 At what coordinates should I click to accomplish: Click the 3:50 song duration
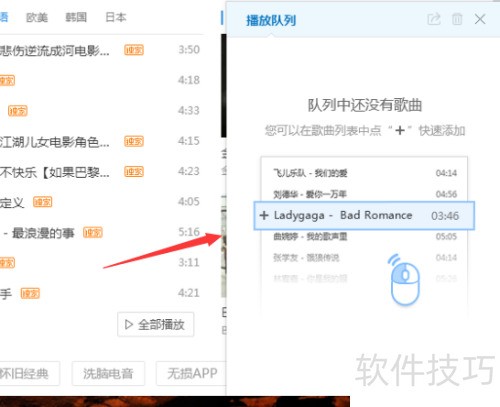coord(189,50)
